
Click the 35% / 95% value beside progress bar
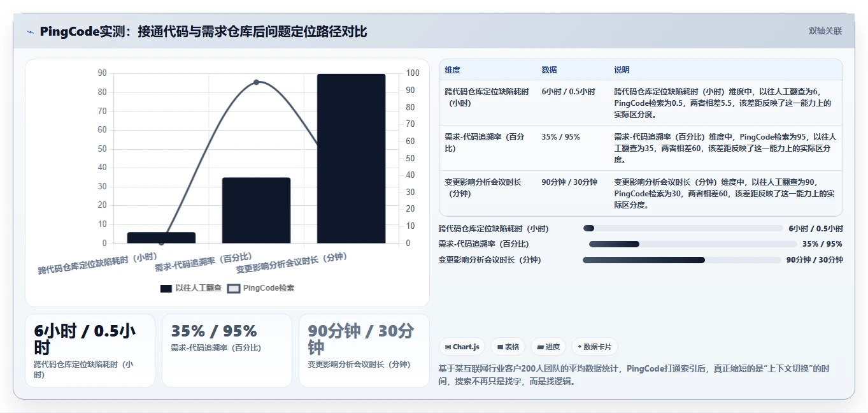tap(822, 244)
